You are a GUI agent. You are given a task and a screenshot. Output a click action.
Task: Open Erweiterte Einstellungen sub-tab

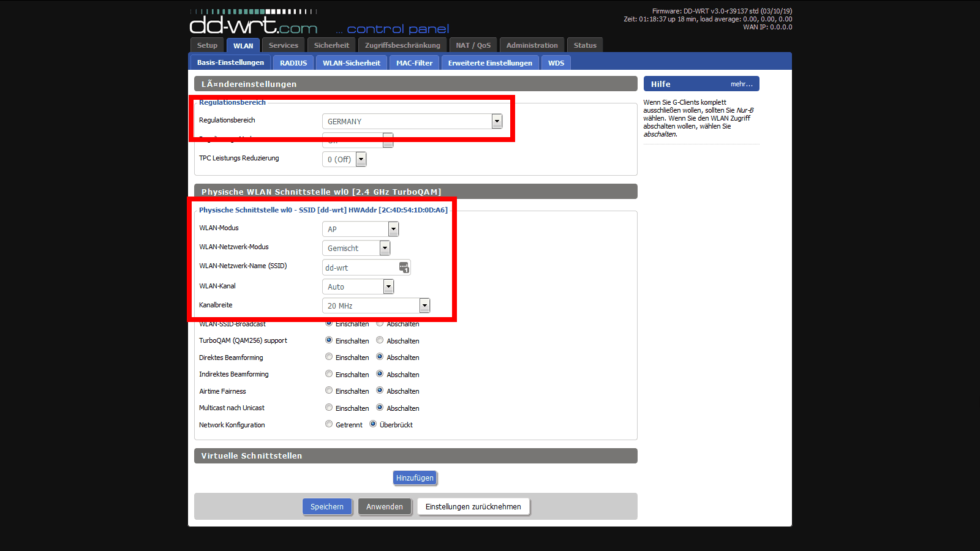pyautogui.click(x=490, y=63)
